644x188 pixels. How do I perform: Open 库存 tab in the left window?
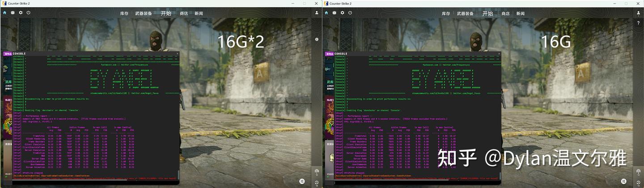pos(124,13)
